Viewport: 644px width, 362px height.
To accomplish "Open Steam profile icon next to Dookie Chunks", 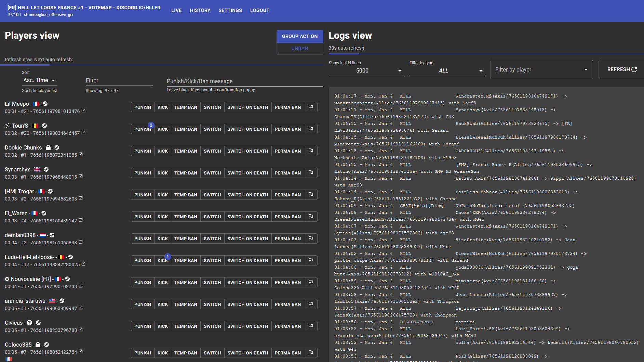I will point(57,147).
